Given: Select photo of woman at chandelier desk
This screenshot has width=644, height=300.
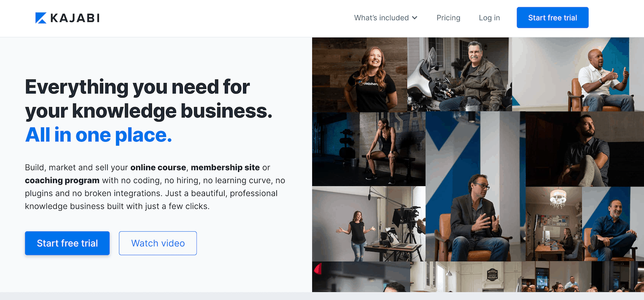Looking at the screenshot, I should pyautogui.click(x=554, y=223).
